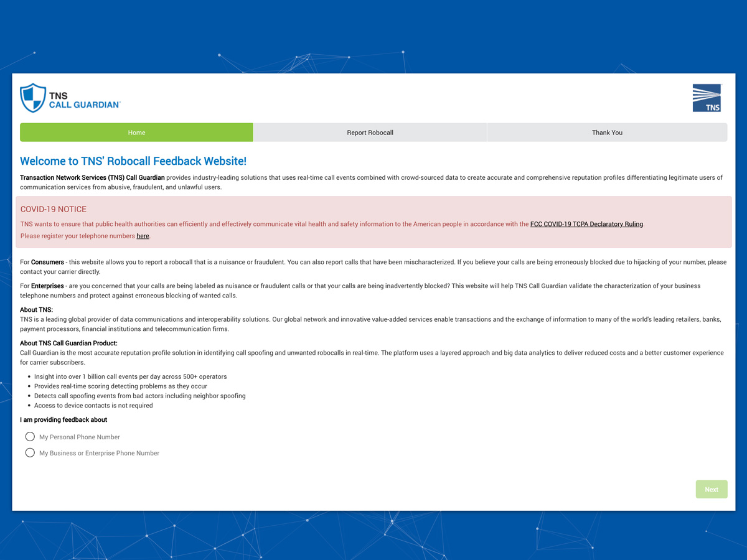
Task: Click the 'here' registration link
Action: (143, 236)
